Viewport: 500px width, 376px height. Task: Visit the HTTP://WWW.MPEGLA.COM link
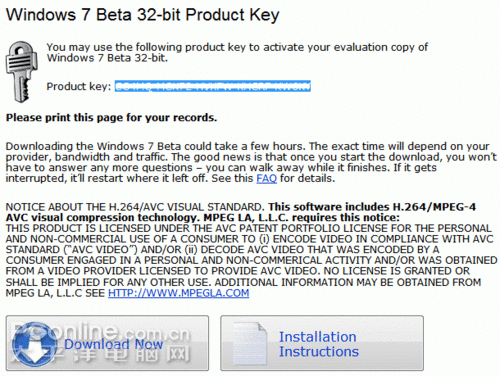point(178,293)
